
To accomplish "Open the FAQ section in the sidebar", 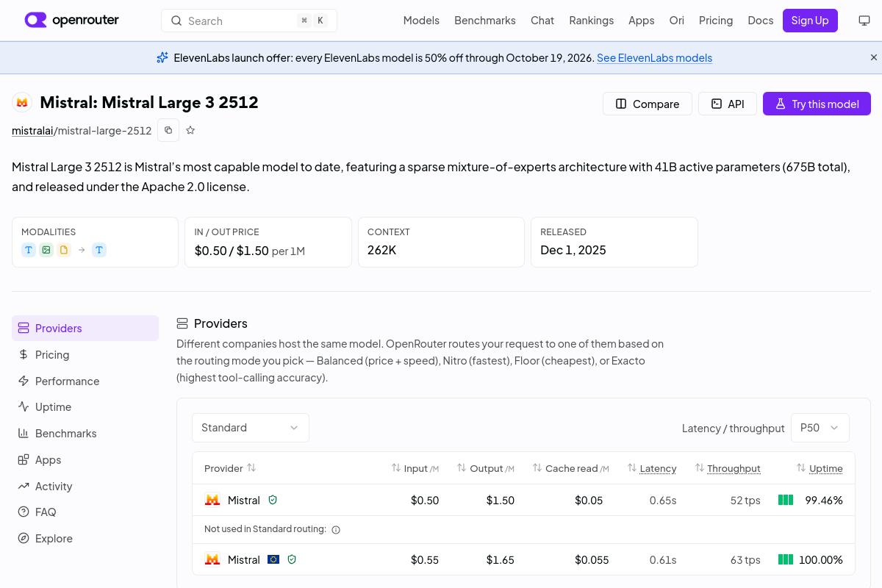I will click(85, 512).
